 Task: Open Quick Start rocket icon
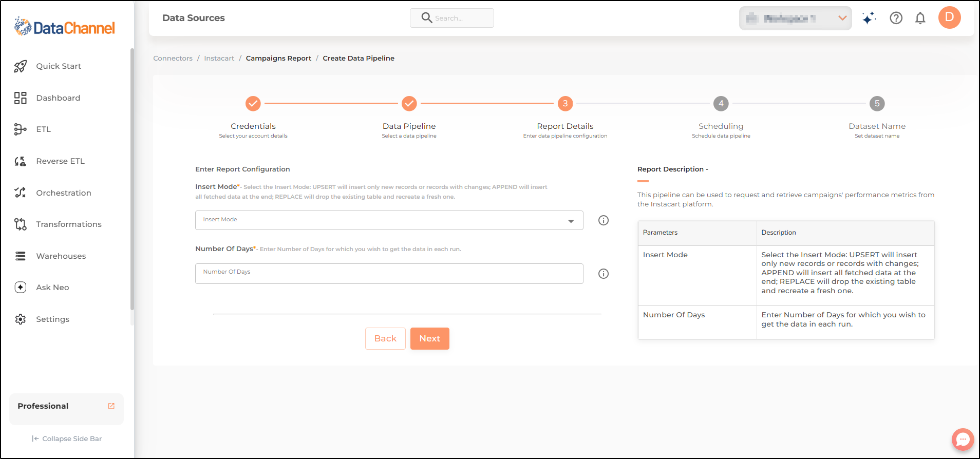point(20,66)
